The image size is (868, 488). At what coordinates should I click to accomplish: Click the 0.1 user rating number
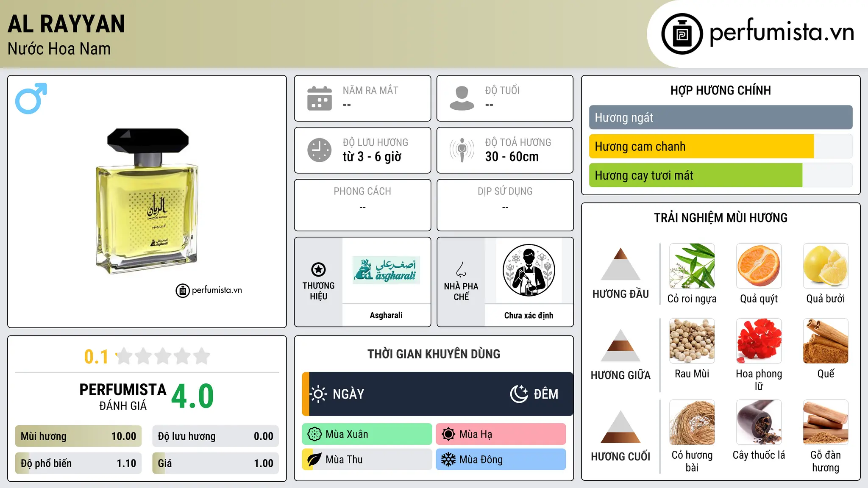point(96,357)
